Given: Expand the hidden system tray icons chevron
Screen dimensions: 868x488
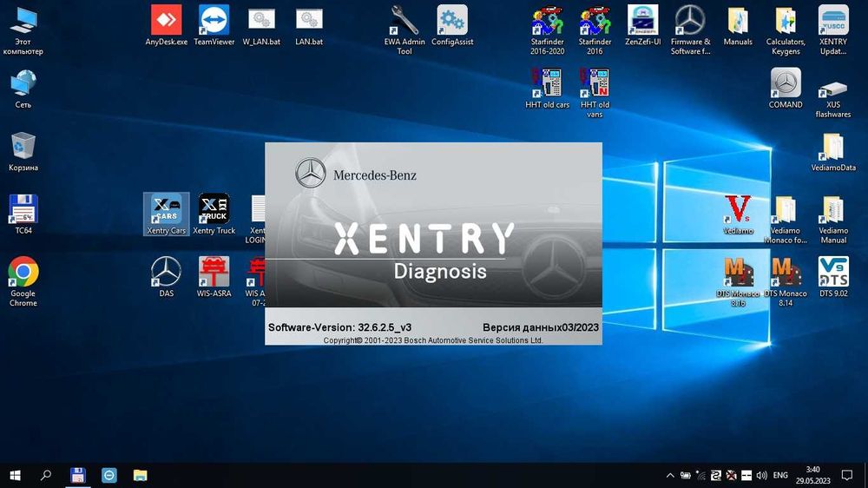Looking at the screenshot, I should 669,476.
